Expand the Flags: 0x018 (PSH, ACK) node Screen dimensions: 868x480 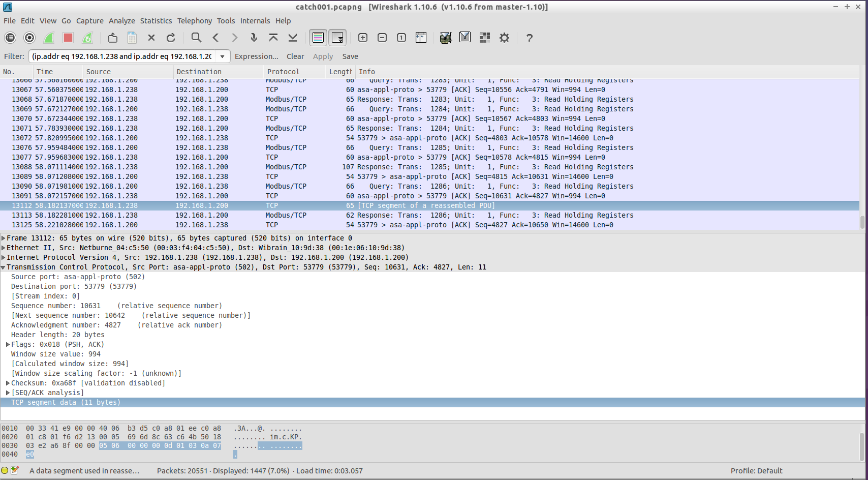coord(8,344)
